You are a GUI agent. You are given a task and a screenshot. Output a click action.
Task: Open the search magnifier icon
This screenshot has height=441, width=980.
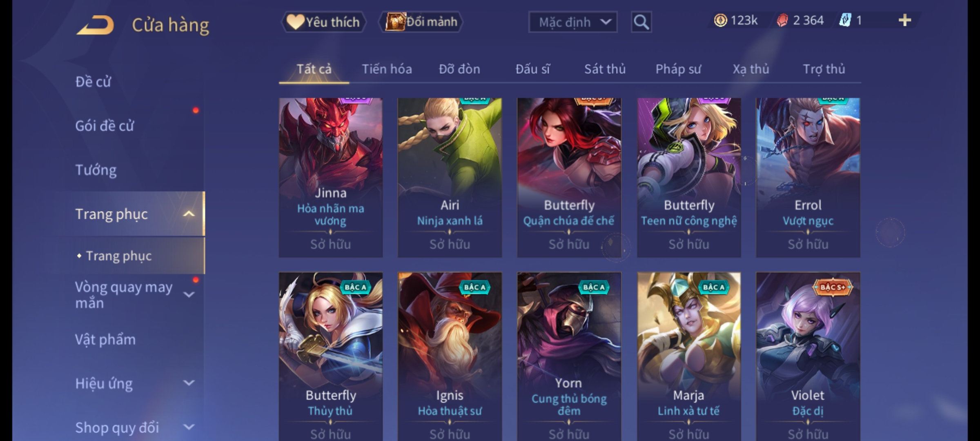tap(641, 22)
